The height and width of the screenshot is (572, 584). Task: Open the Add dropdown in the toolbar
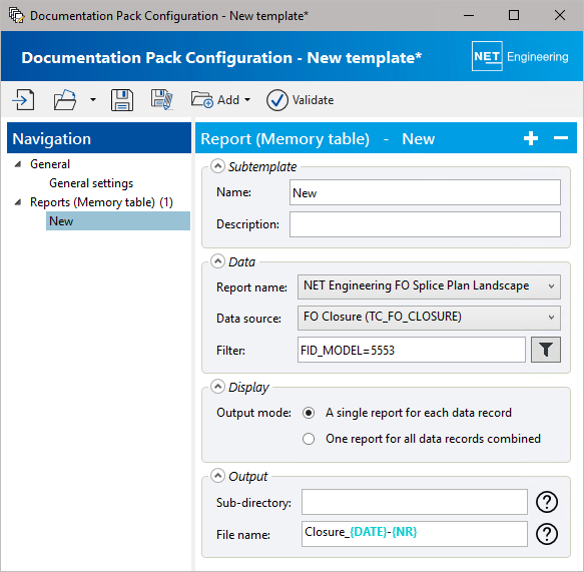tap(221, 99)
